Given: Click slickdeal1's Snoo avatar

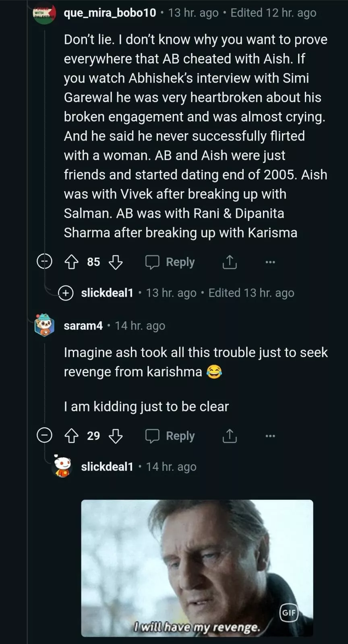Looking at the screenshot, I should pos(62,467).
